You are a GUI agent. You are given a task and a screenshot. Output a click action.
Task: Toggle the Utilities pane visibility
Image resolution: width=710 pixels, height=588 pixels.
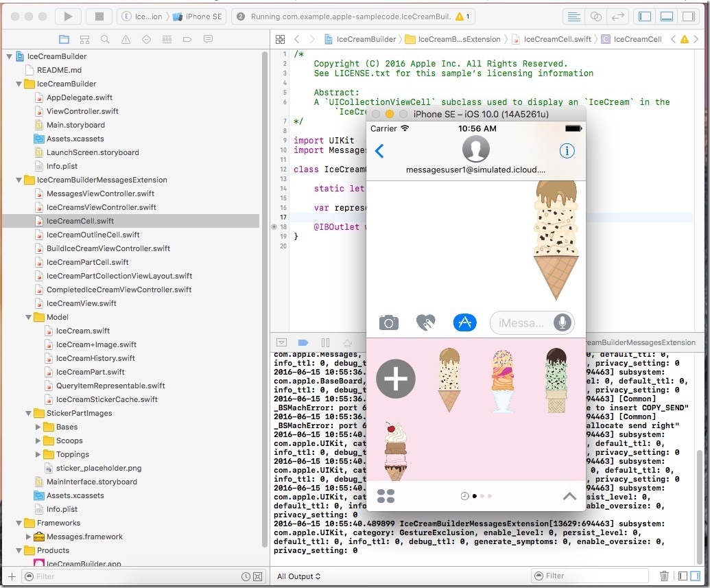pos(689,16)
